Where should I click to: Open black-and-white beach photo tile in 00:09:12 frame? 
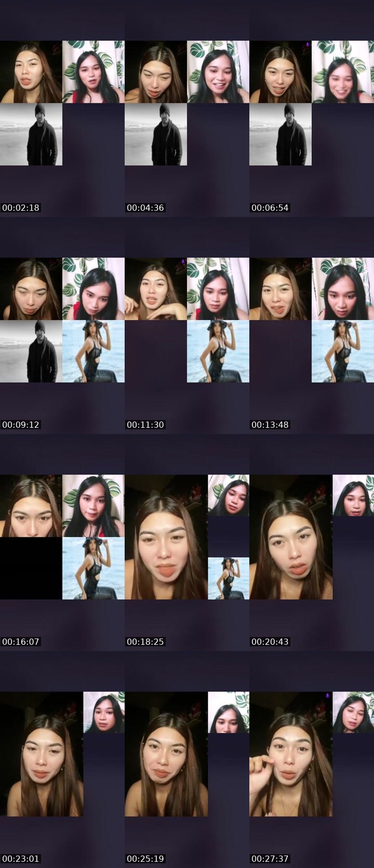[31, 351]
